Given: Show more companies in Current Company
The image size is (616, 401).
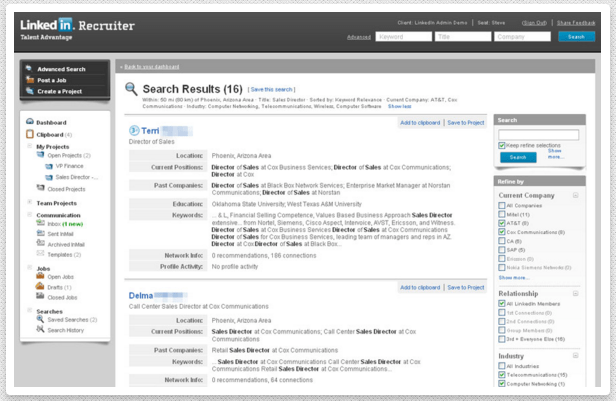Looking at the screenshot, I should (513, 278).
